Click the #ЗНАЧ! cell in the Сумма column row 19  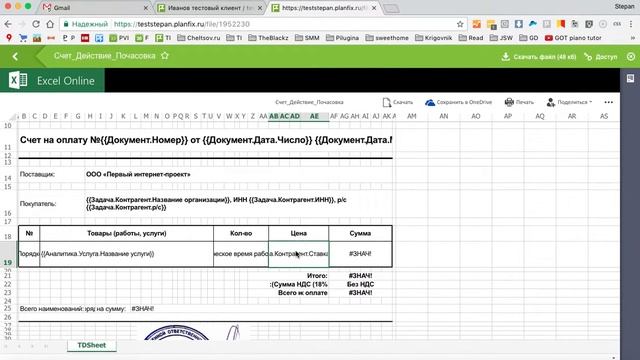(x=360, y=254)
